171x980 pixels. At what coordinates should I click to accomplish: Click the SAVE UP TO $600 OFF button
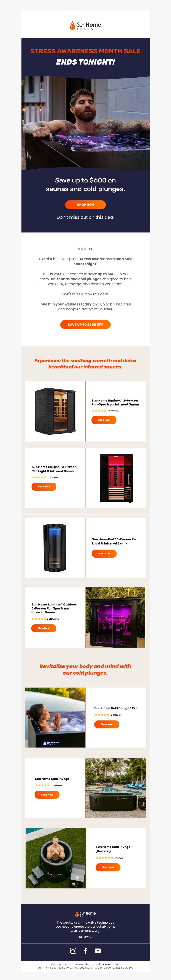(85, 325)
